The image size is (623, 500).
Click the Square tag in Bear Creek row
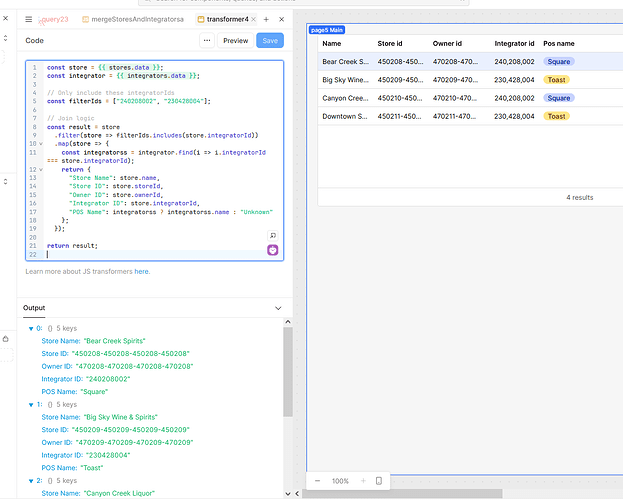[559, 62]
